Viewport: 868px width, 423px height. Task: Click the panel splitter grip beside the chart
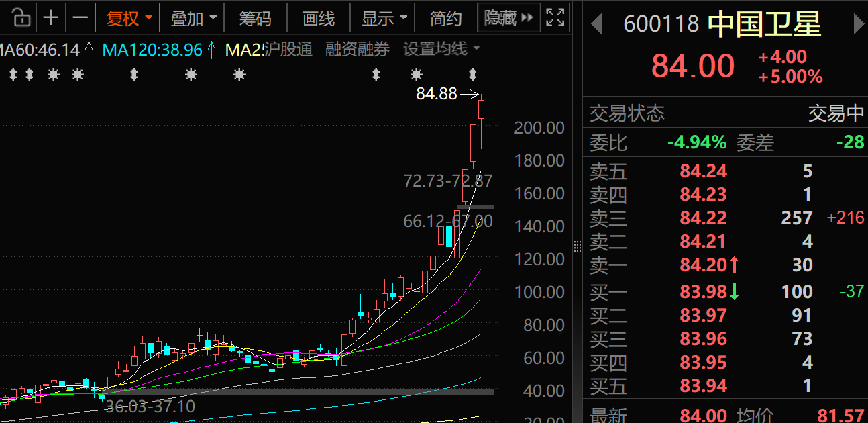pyautogui.click(x=577, y=246)
